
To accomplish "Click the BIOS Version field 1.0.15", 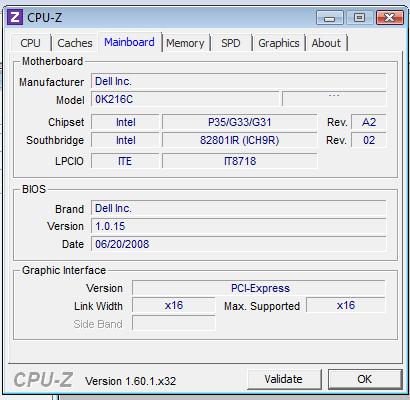I will coord(239,226).
